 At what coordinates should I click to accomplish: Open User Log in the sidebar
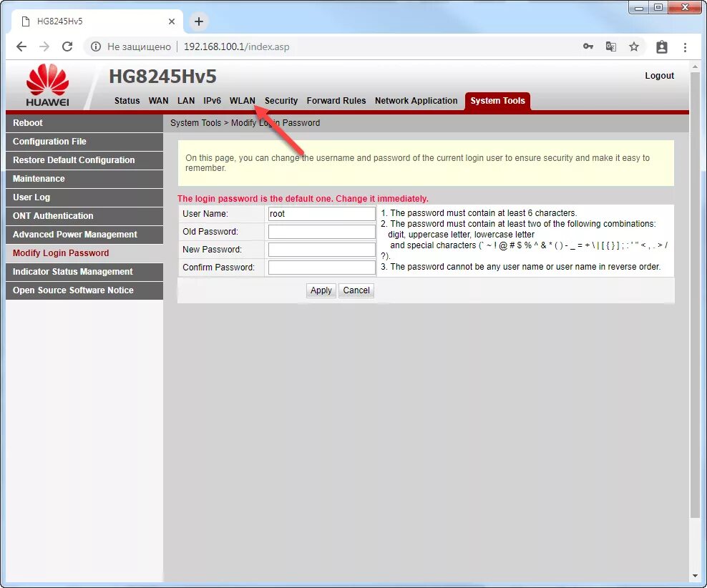pos(84,197)
